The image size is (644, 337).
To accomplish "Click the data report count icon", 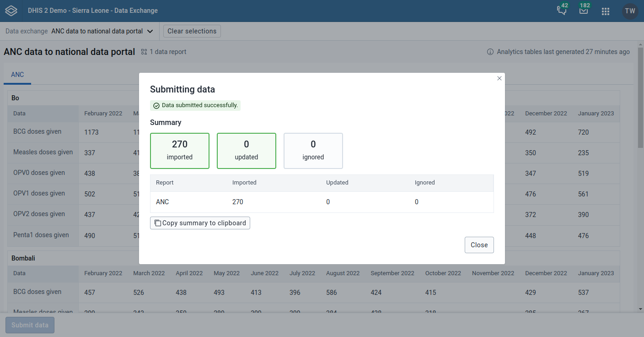I will click(x=144, y=52).
